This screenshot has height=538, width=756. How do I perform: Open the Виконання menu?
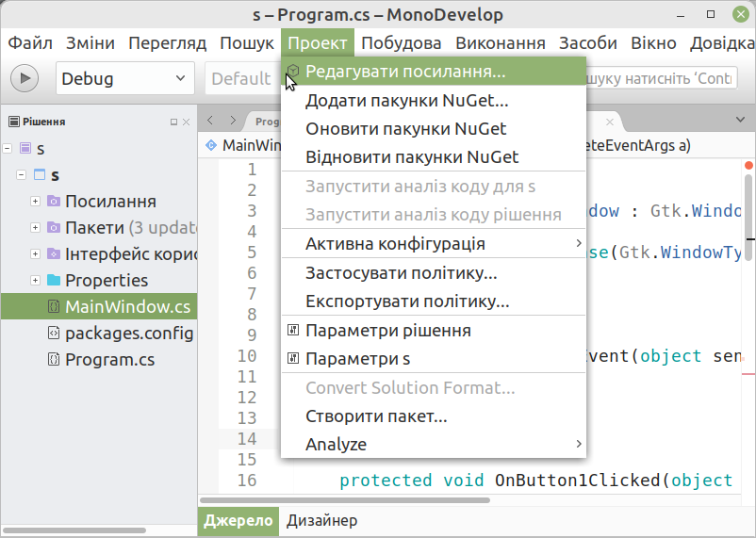501,43
